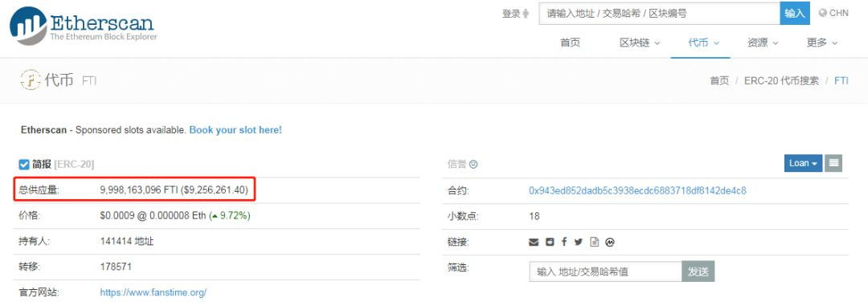Image resolution: width=868 pixels, height=306 pixels.
Task: Open contract address 0x943ed852... link
Action: pos(637,191)
